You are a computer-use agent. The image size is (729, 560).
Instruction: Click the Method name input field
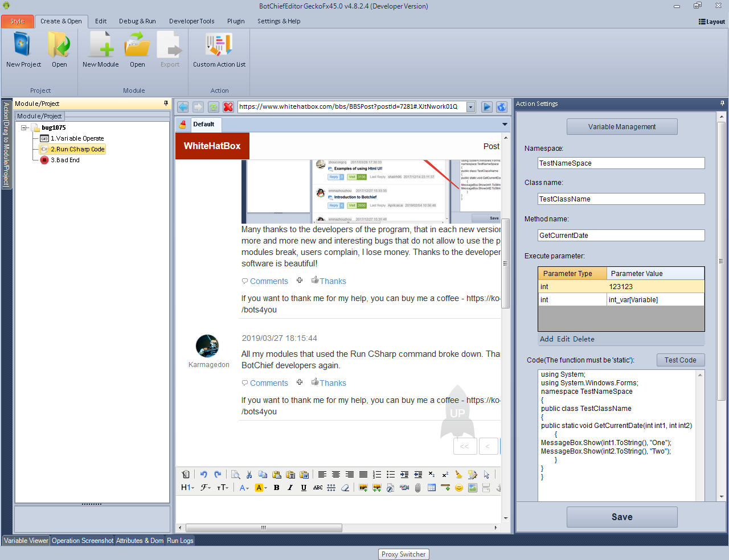621,236
